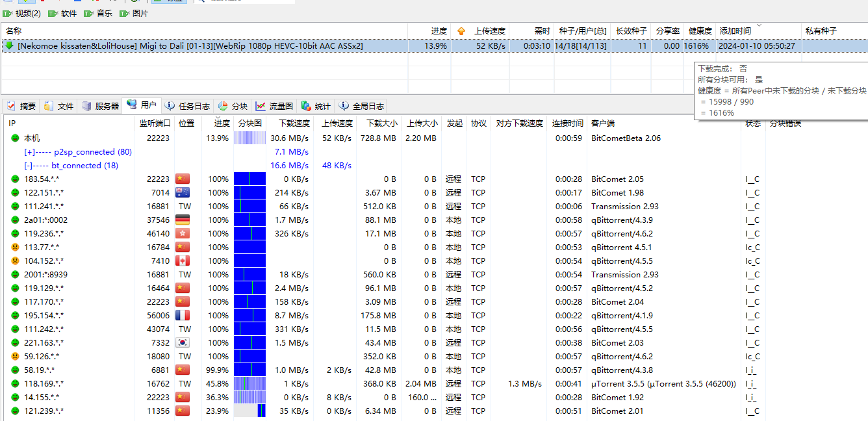
Task: Click the orange frowning face beside peer 104.152.*.*
Action: click(x=15, y=261)
